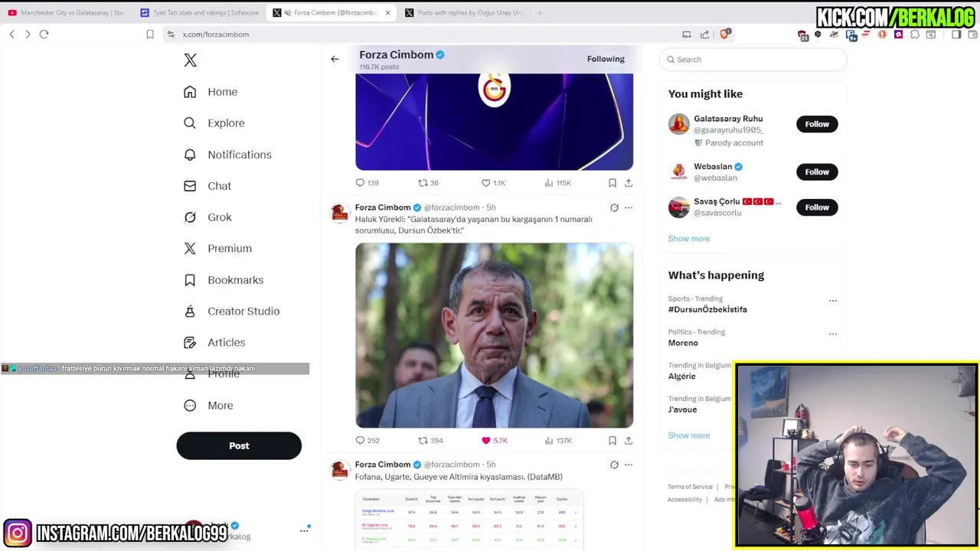The image size is (980, 551).
Task: Share the post with 115K views
Action: (629, 183)
